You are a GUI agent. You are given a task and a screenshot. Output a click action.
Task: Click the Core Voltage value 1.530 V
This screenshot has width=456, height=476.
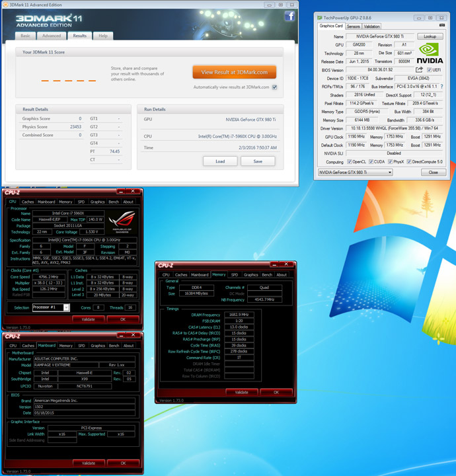click(92, 232)
